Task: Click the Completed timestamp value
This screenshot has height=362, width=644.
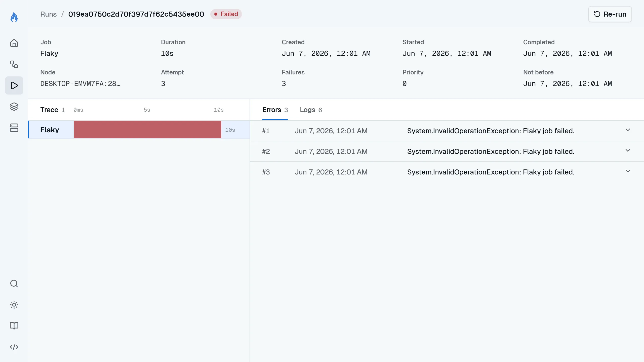Action: click(568, 54)
